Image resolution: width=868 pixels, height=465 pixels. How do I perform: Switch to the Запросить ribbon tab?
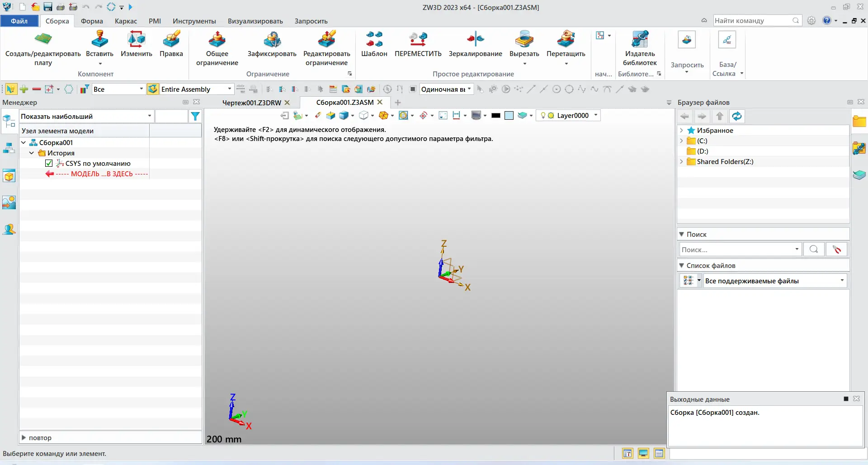[311, 21]
